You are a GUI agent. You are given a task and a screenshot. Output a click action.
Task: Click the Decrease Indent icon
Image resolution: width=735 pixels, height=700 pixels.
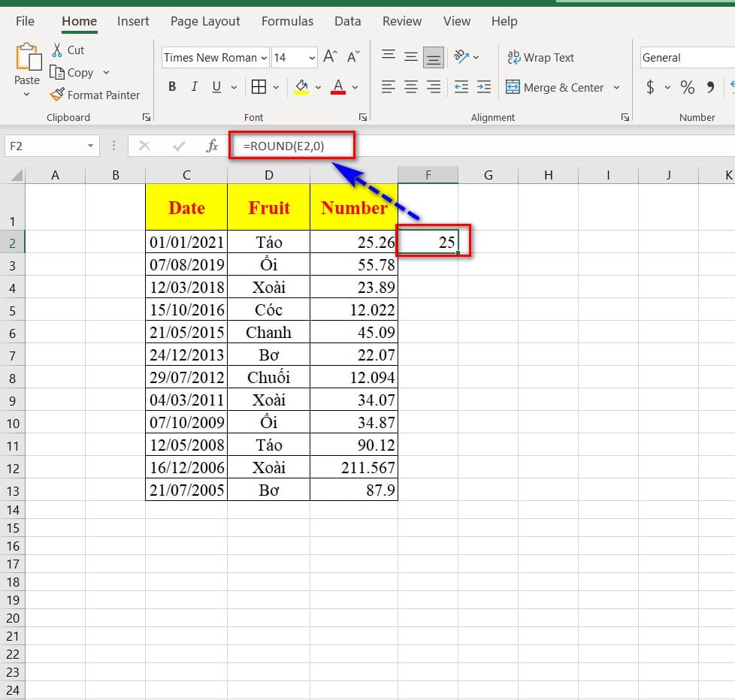click(461, 86)
